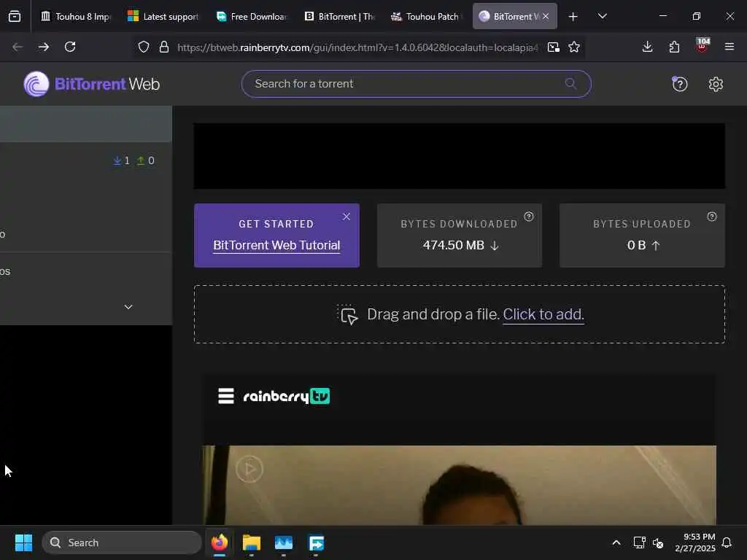This screenshot has height=560, width=747.
Task: Open BitTorrent settings gear
Action: click(716, 85)
